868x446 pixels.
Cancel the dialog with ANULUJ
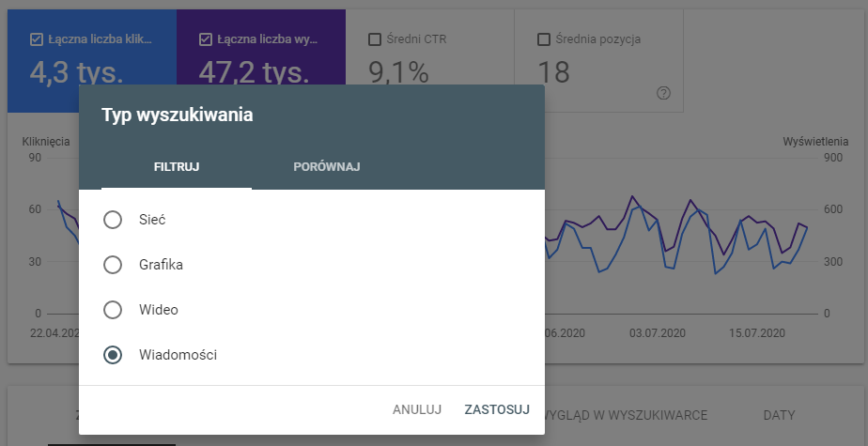pos(417,409)
